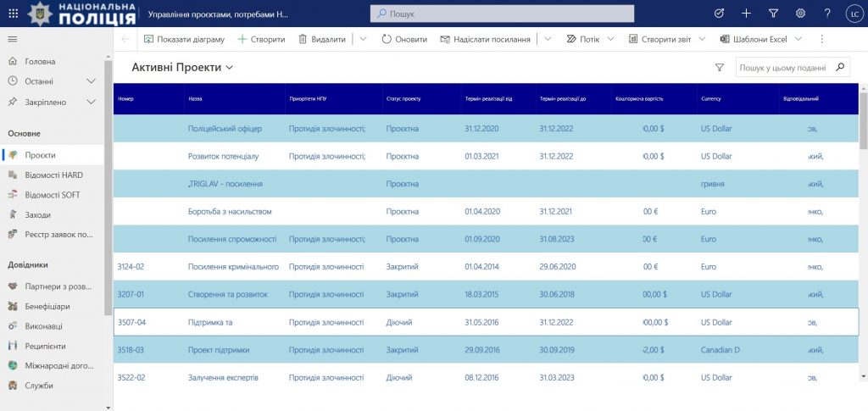Click the Служби sidebar icon
This screenshot has width=868, height=411.
click(x=13, y=386)
